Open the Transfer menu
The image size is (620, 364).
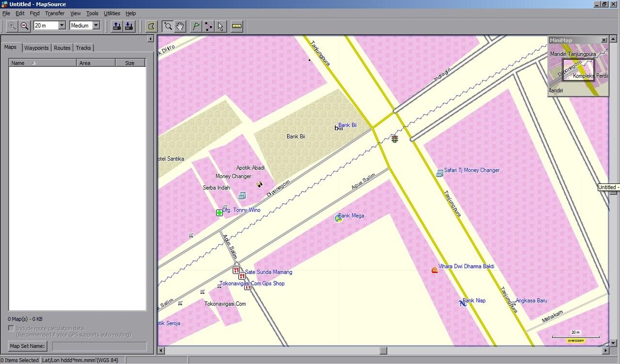coord(55,14)
